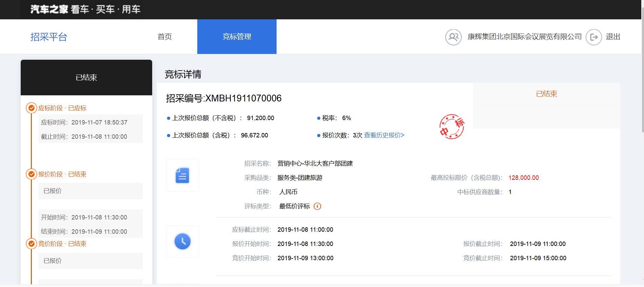Viewport: 644px width, 287px height.
Task: Click the 汽车之家 brand logo
Action: 49,9
